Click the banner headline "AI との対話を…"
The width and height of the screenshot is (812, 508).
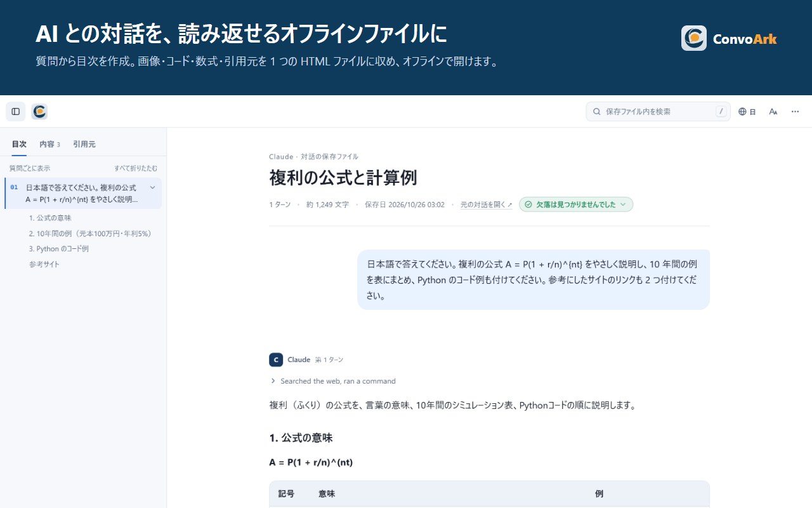[x=242, y=34]
